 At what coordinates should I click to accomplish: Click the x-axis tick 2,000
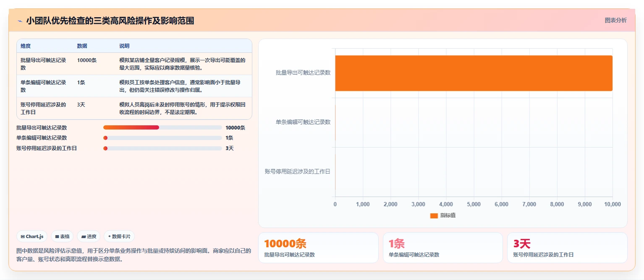click(x=390, y=205)
